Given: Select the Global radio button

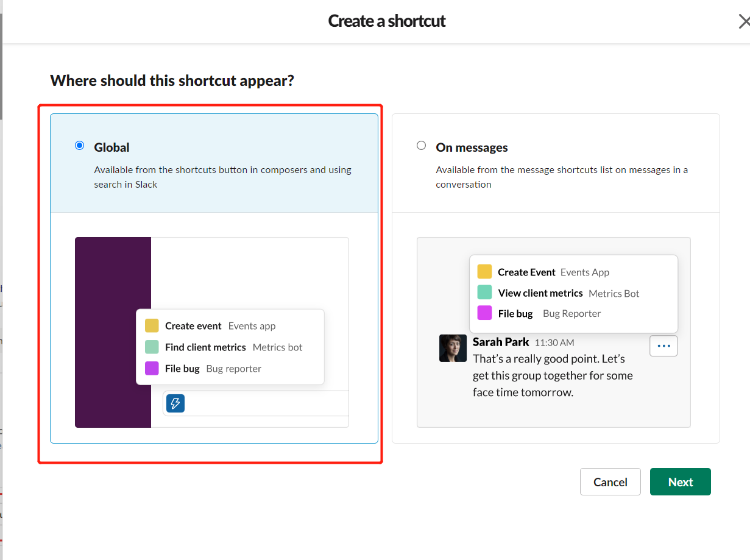Looking at the screenshot, I should (x=79, y=146).
